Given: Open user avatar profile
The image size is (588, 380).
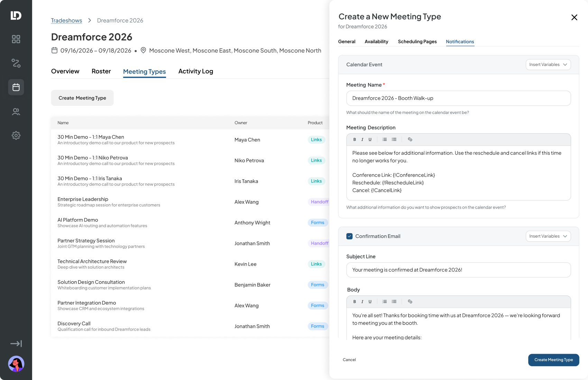Looking at the screenshot, I should coord(16,364).
